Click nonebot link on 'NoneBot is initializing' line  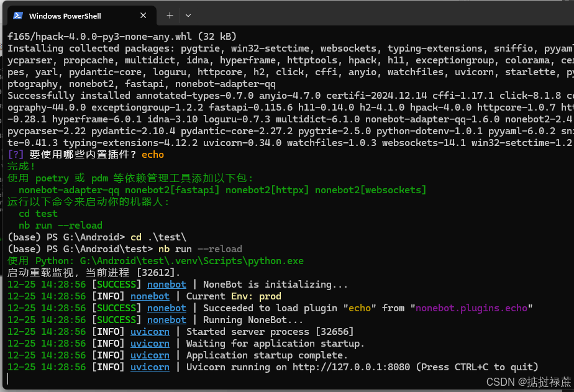click(x=166, y=285)
